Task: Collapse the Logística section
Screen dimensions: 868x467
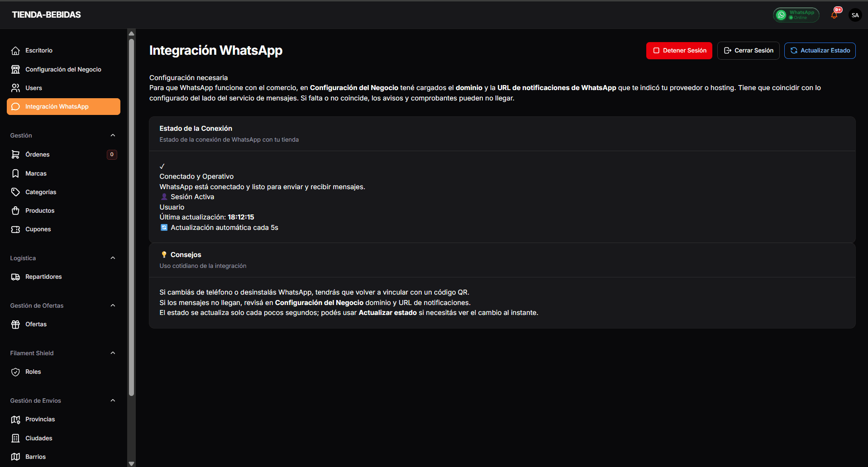Action: pos(112,257)
